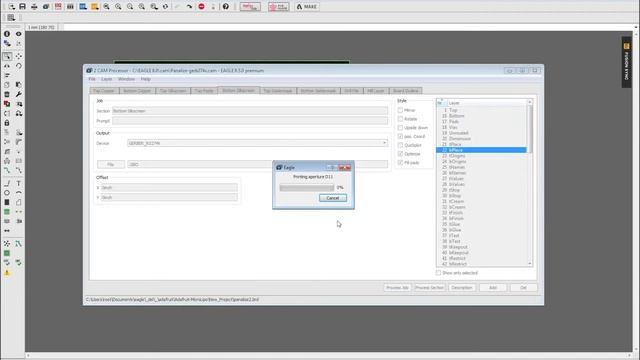
Task: Open the grid settings dropdown icon
Action: coord(11,18)
